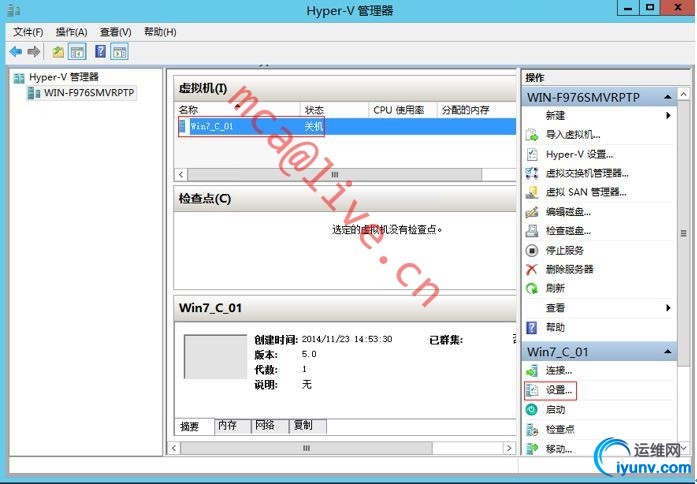Click the 状态 column header
Viewport: 697px width, 484px height.
click(x=335, y=110)
